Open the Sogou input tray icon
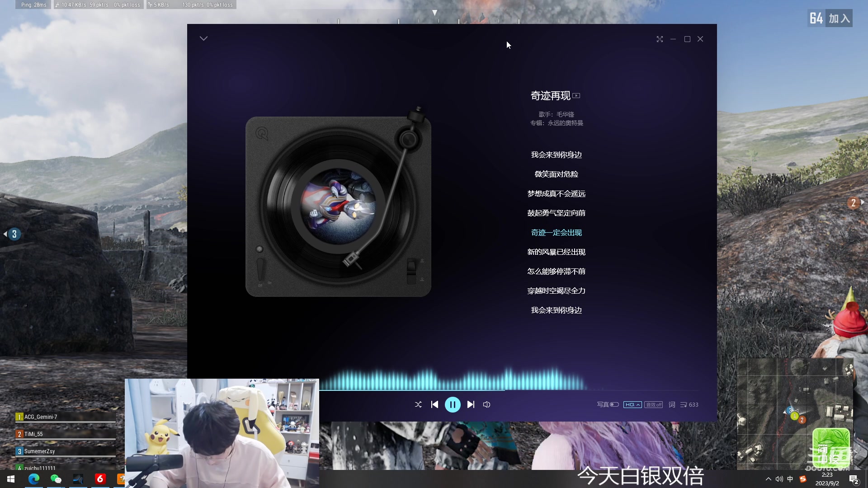Viewport: 868px width, 488px height. (803, 479)
